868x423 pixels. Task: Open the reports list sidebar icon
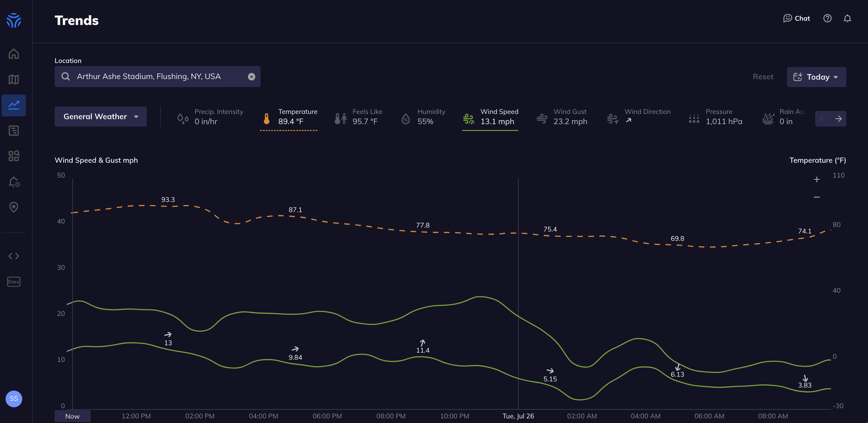tap(14, 131)
